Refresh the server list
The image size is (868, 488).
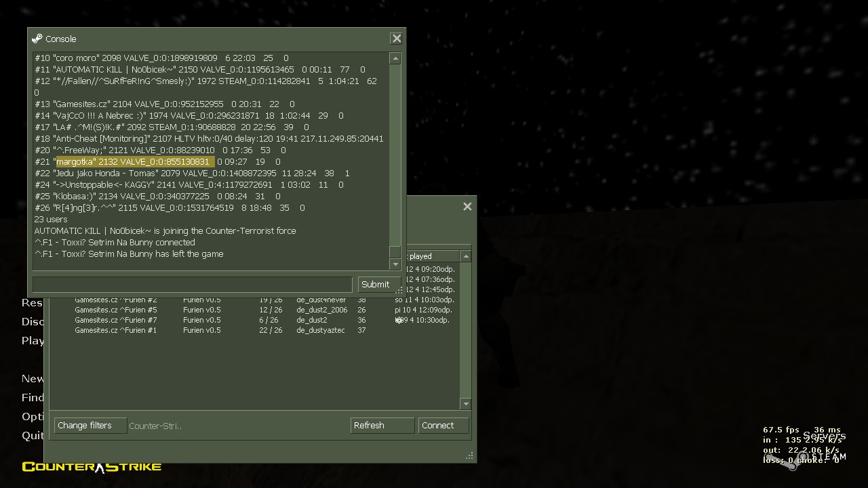382,426
